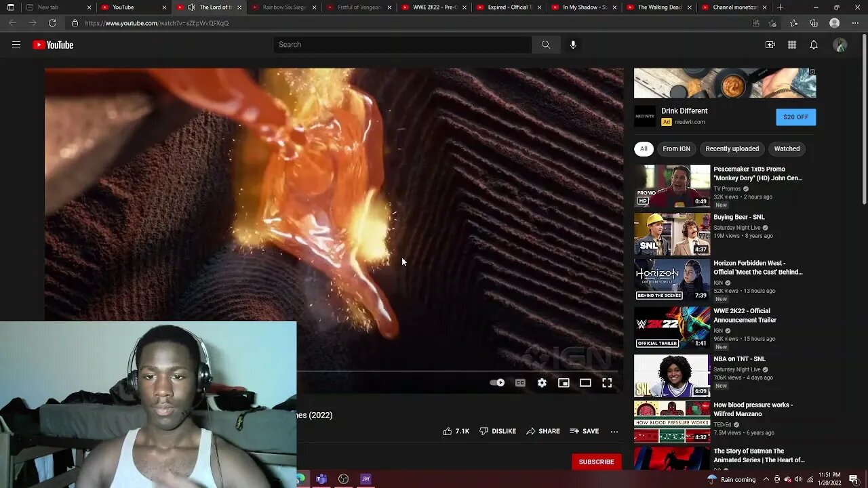This screenshot has height=488, width=868.
Task: Click into the YouTube search field
Action: [403, 45]
